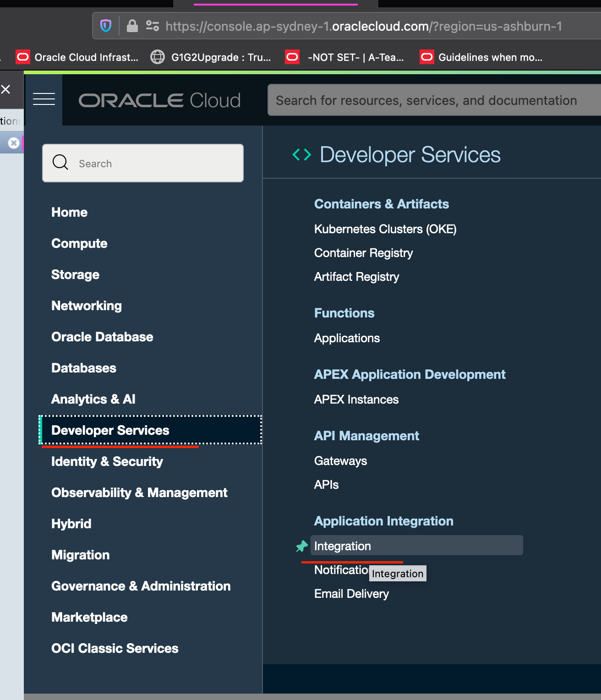Screen dimensions: 601x700
Task: Select Developer Services in navigation menu
Action: pos(110,430)
